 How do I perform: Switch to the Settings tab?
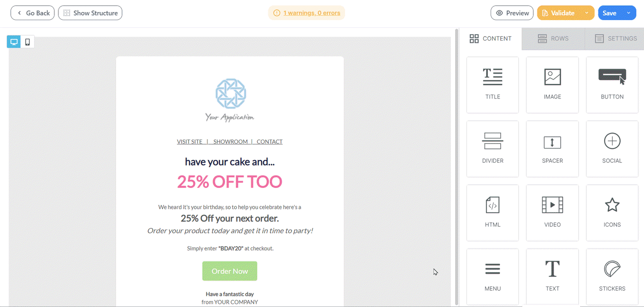coord(616,39)
